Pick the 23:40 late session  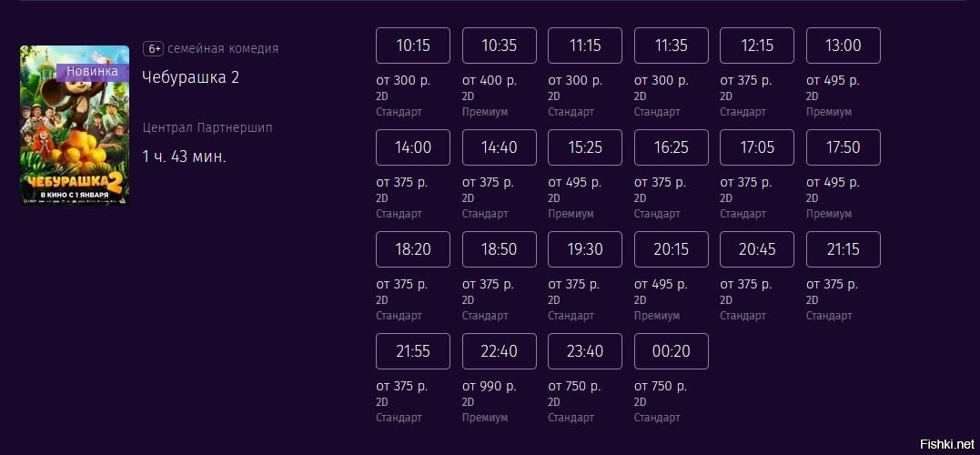(x=585, y=351)
